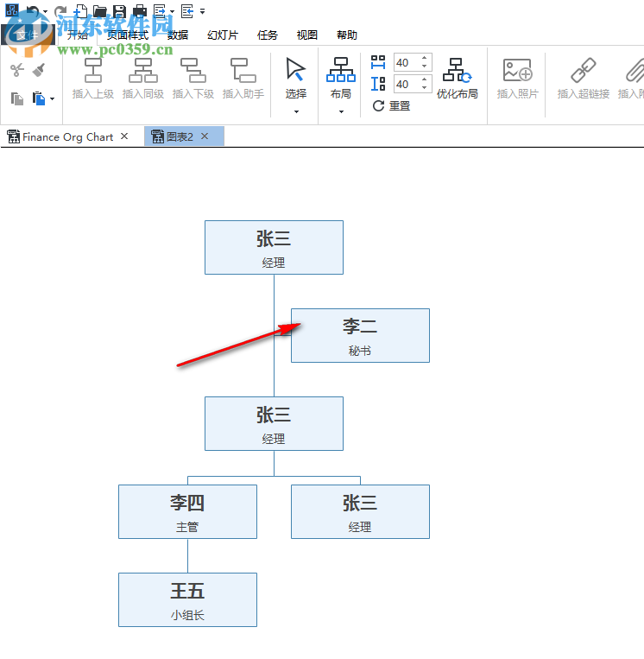This screenshot has height=659, width=644.
Task: Click 插入同级 insert colleague button
Action: (x=142, y=79)
